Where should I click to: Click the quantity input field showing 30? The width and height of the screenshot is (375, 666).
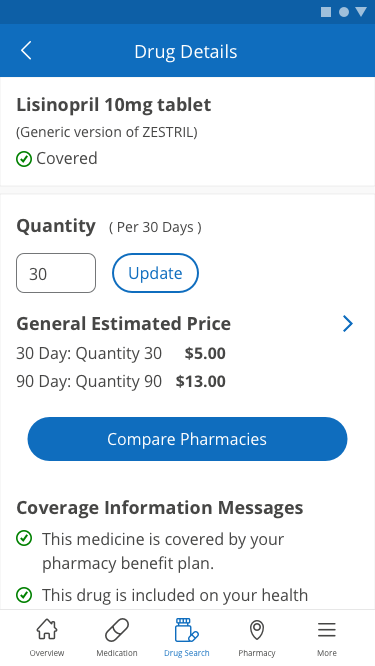click(56, 273)
